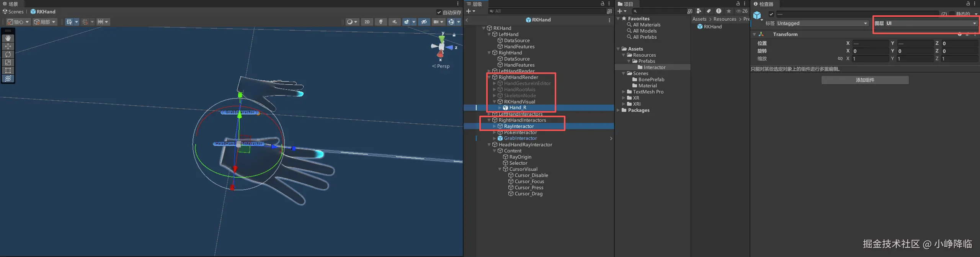Image resolution: width=980 pixels, height=257 pixels.
Task: Click Resources in the project breadcrumb
Action: click(725, 19)
